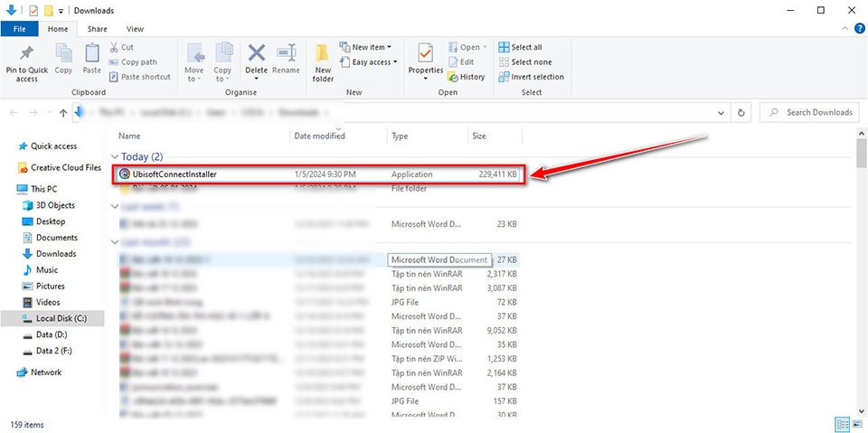This screenshot has width=868, height=433.
Task: Open the New item dropdown
Action: (x=366, y=47)
